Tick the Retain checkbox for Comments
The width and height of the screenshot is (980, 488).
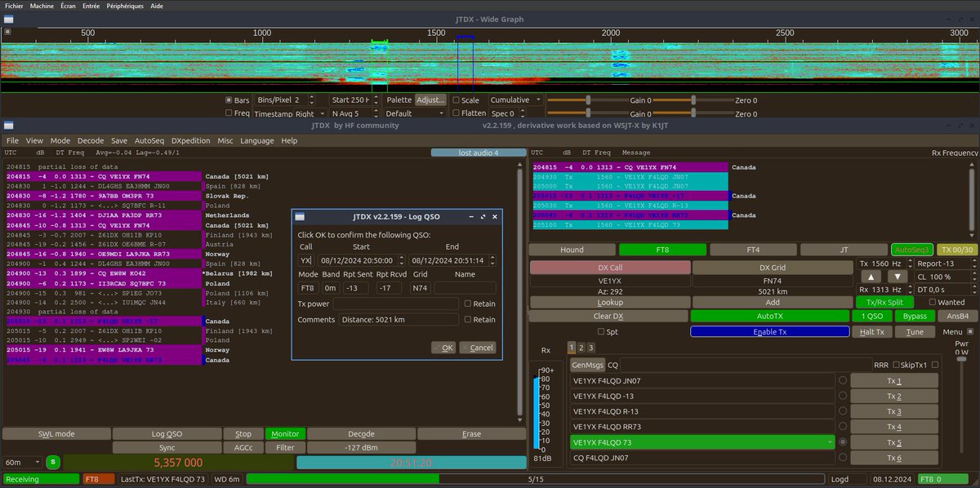point(467,320)
